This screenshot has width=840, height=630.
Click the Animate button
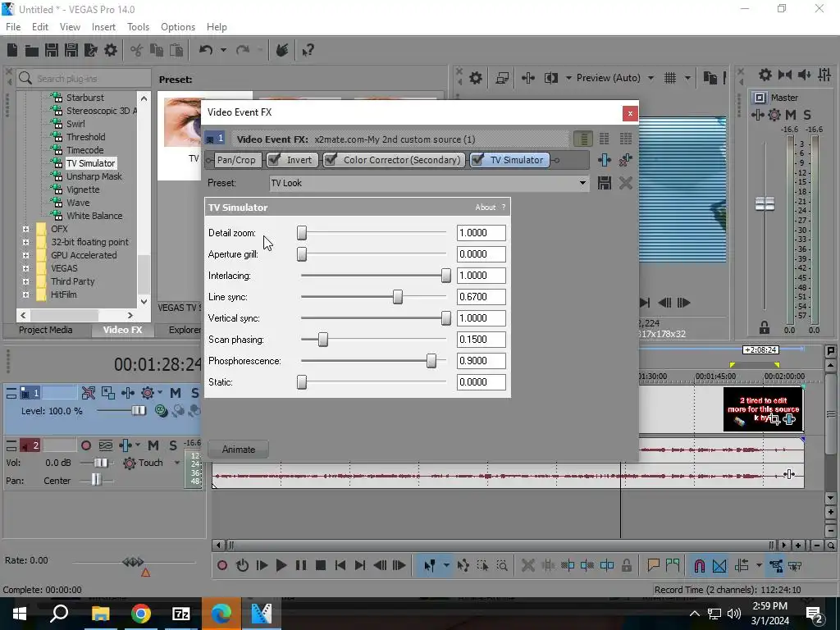pos(239,450)
